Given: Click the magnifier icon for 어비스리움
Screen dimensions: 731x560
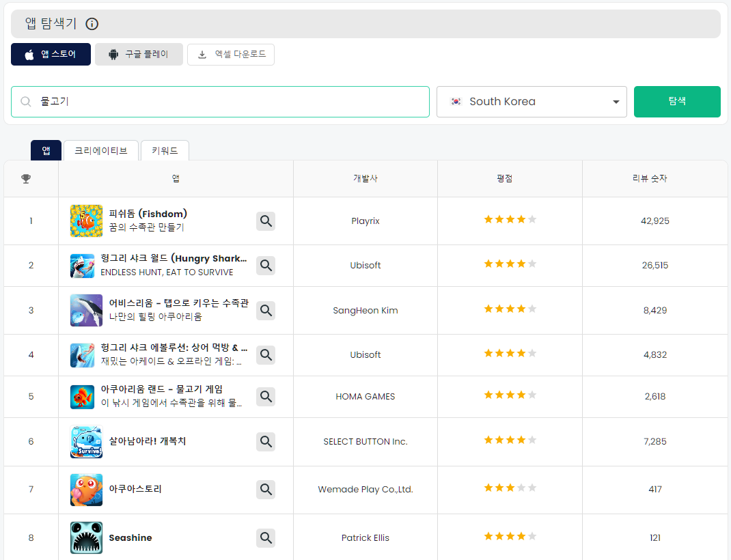Looking at the screenshot, I should click(266, 310).
